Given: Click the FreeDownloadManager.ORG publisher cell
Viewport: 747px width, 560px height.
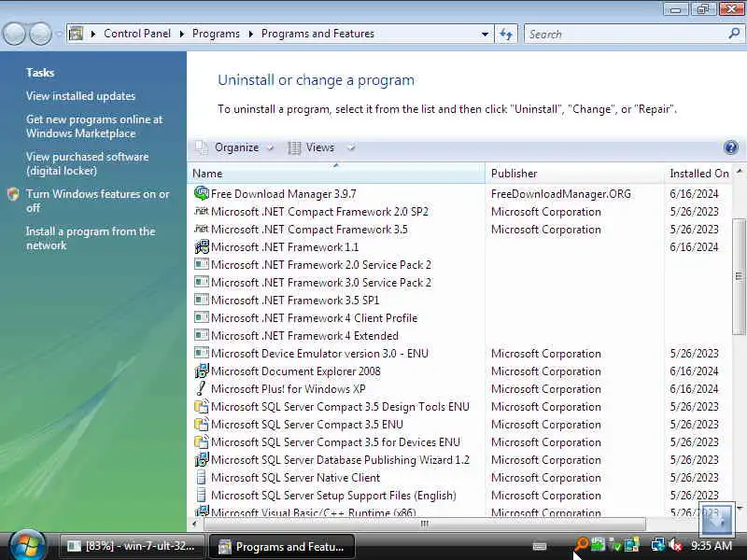Looking at the screenshot, I should pos(561,194).
